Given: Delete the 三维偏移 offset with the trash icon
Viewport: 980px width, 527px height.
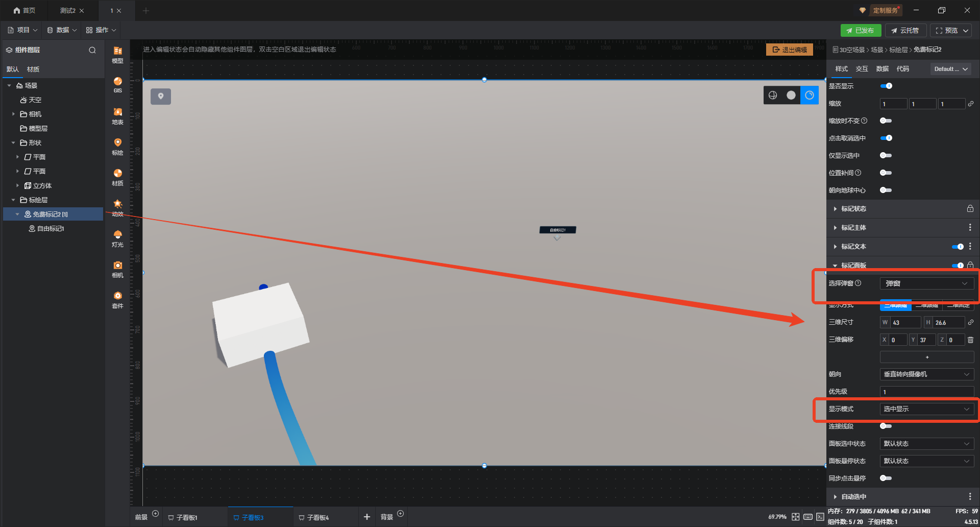Looking at the screenshot, I should pyautogui.click(x=970, y=340).
